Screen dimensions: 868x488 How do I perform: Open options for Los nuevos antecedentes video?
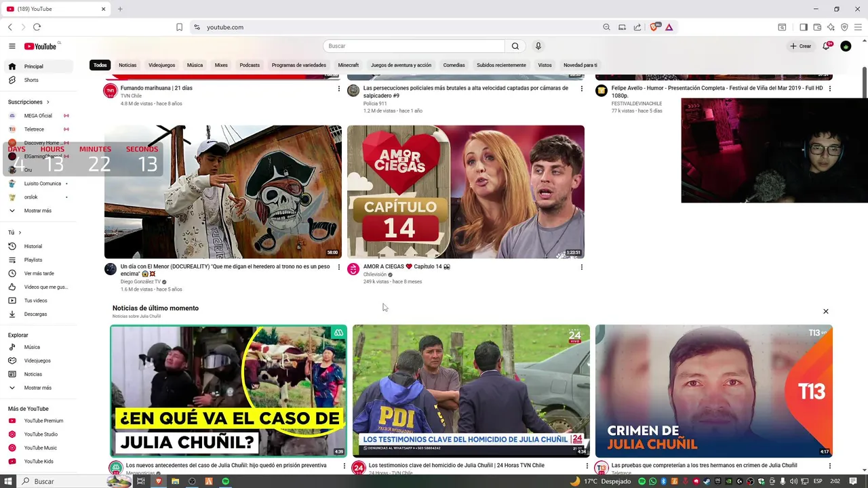coord(344,466)
